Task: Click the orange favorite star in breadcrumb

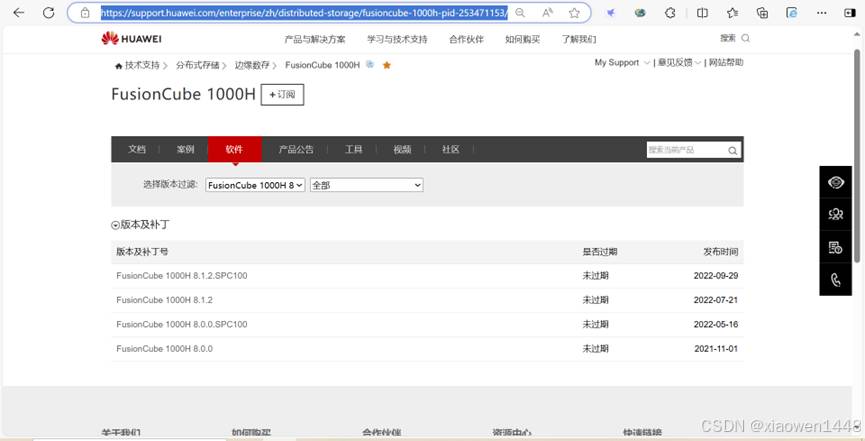Action: click(387, 65)
